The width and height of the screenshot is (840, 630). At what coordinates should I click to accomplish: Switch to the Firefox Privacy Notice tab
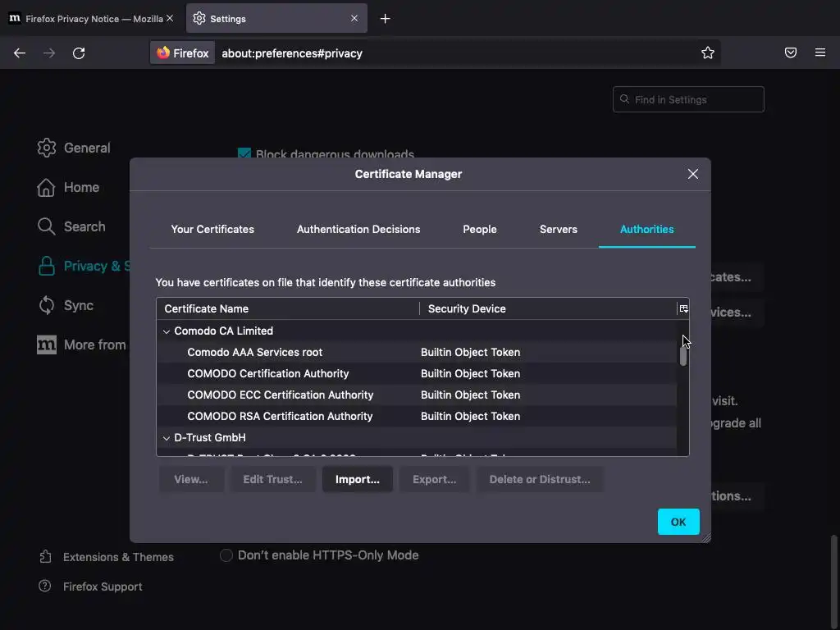91,19
